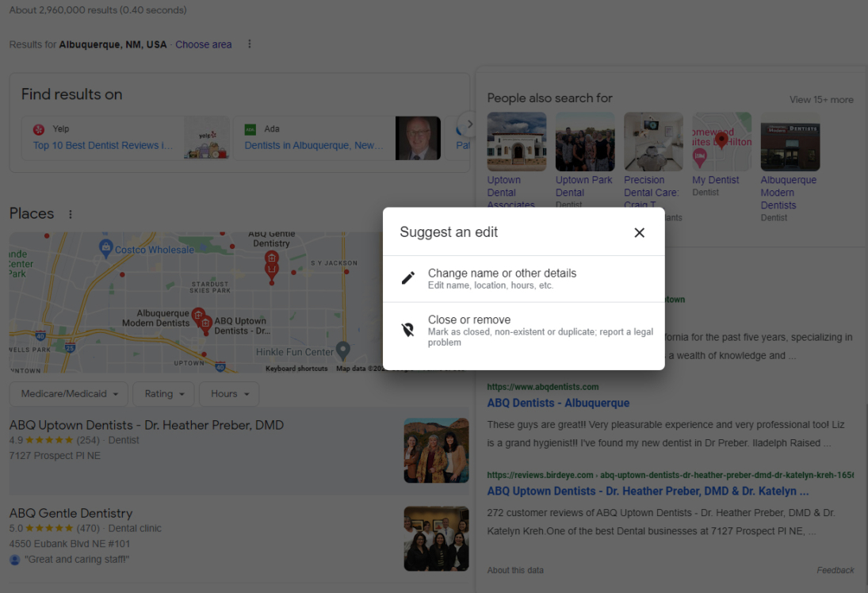This screenshot has width=868, height=593.
Task: Click the pencil icon to change name details
Action: coord(408,278)
